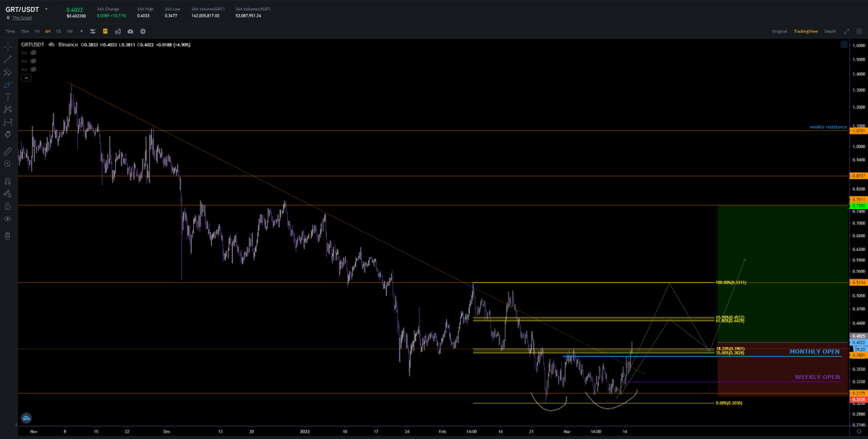Click the GRTUSDT 4h Binance legend title
The height and width of the screenshot is (439, 868).
coord(49,44)
